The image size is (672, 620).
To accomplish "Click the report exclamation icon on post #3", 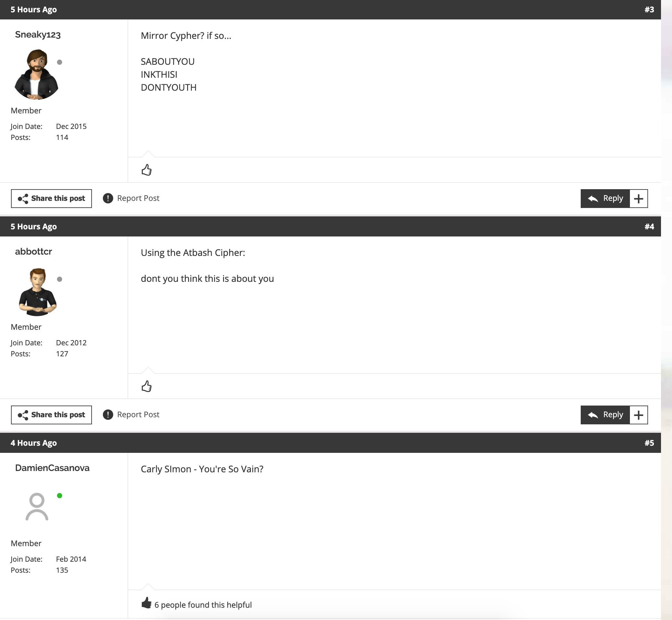I will click(x=108, y=198).
